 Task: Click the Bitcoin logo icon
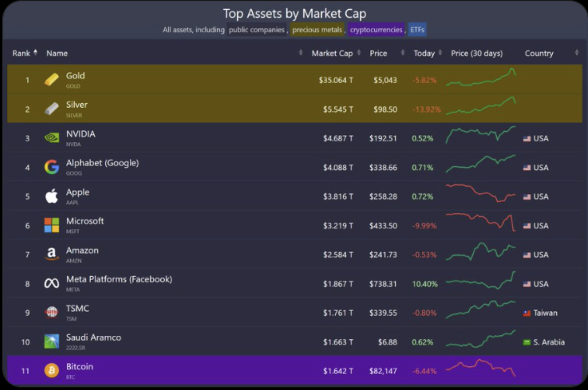[x=51, y=370]
